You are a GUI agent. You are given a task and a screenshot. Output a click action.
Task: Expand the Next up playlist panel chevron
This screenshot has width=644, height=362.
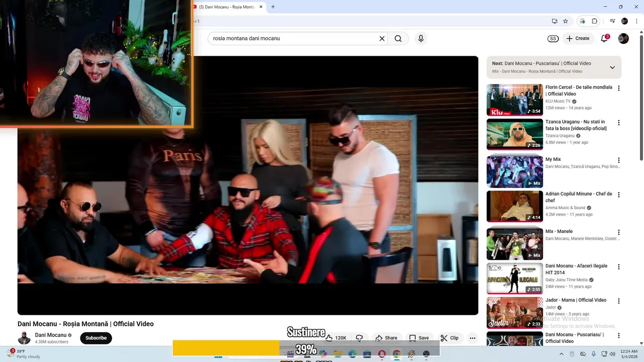click(x=612, y=67)
